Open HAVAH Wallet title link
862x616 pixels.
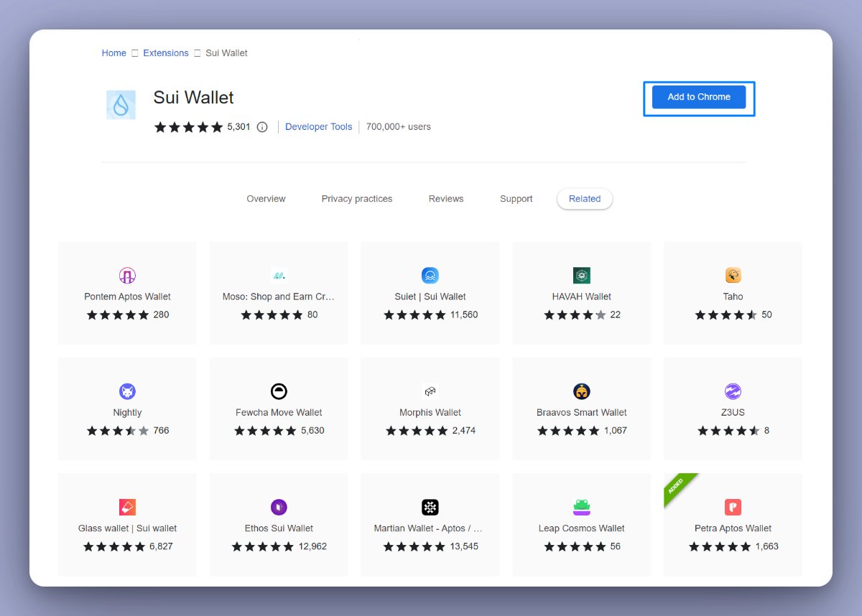click(582, 297)
